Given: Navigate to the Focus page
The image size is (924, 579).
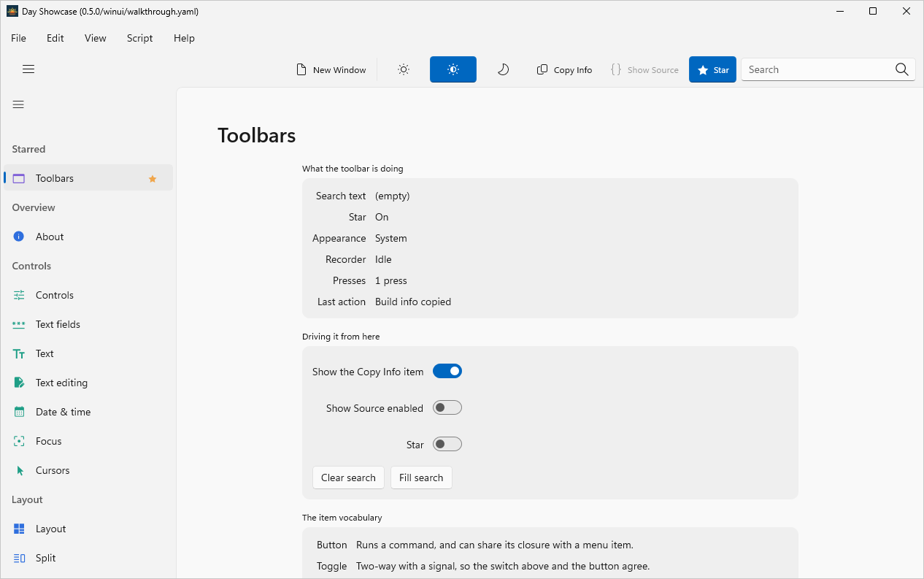Looking at the screenshot, I should point(88,441).
